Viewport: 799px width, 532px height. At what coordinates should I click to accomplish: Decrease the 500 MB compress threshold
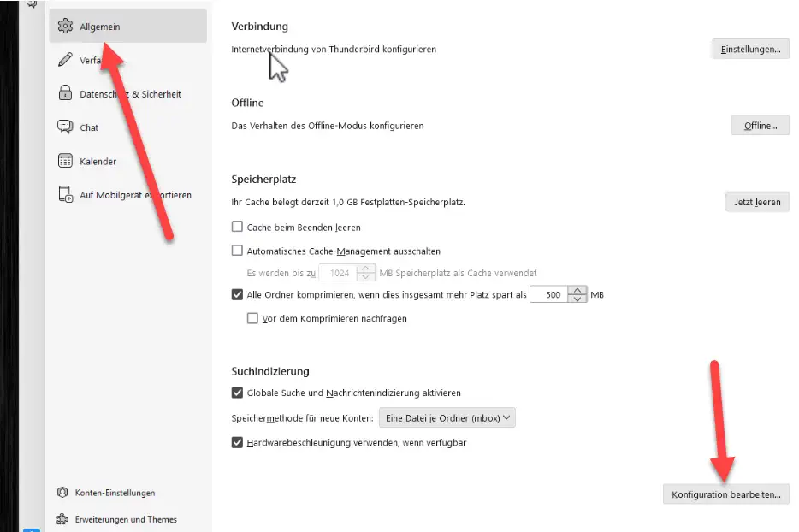tap(577, 299)
